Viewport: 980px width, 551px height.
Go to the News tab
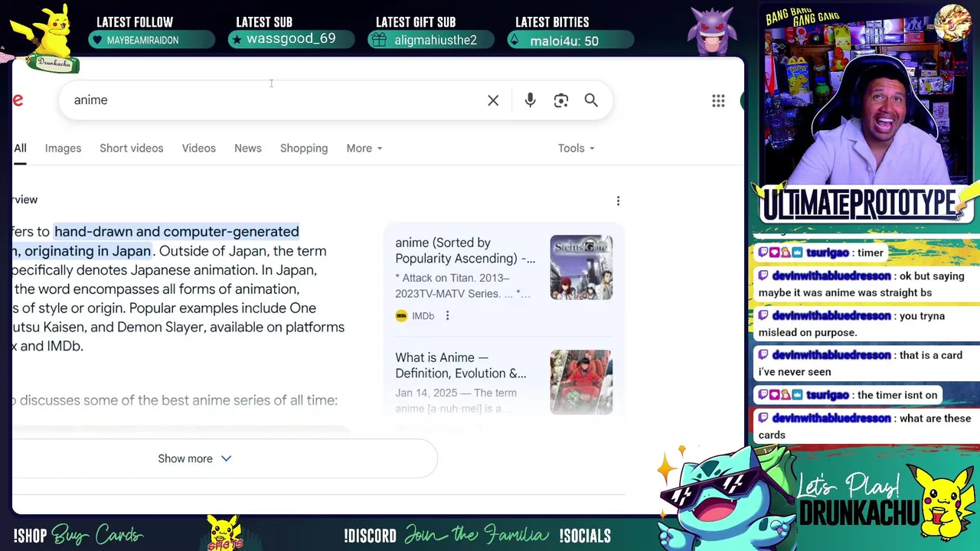248,148
